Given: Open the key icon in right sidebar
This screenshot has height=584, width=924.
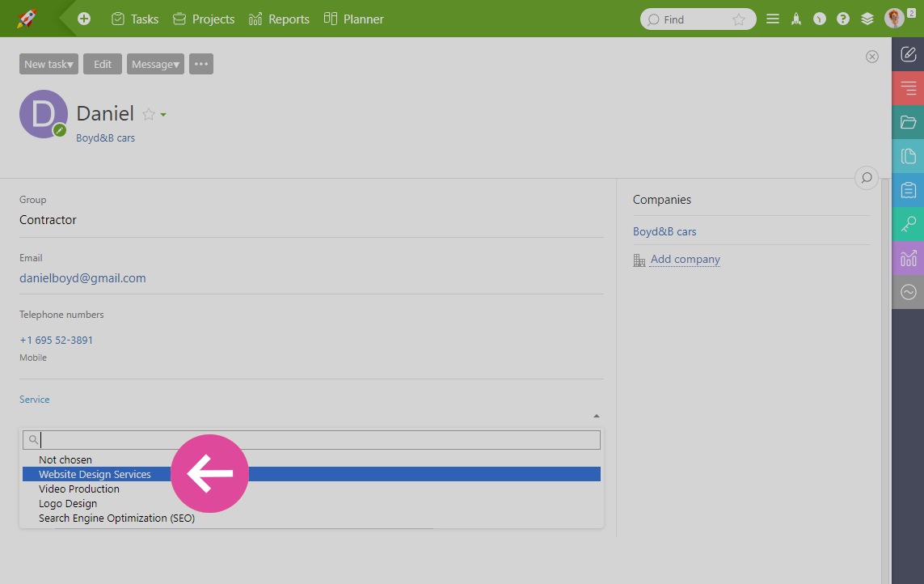Looking at the screenshot, I should 908,224.
